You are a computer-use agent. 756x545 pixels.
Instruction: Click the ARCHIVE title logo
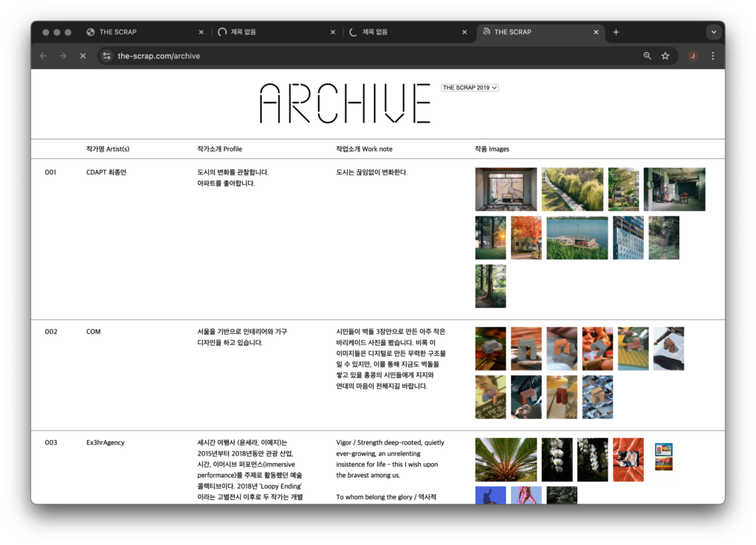coord(345,103)
